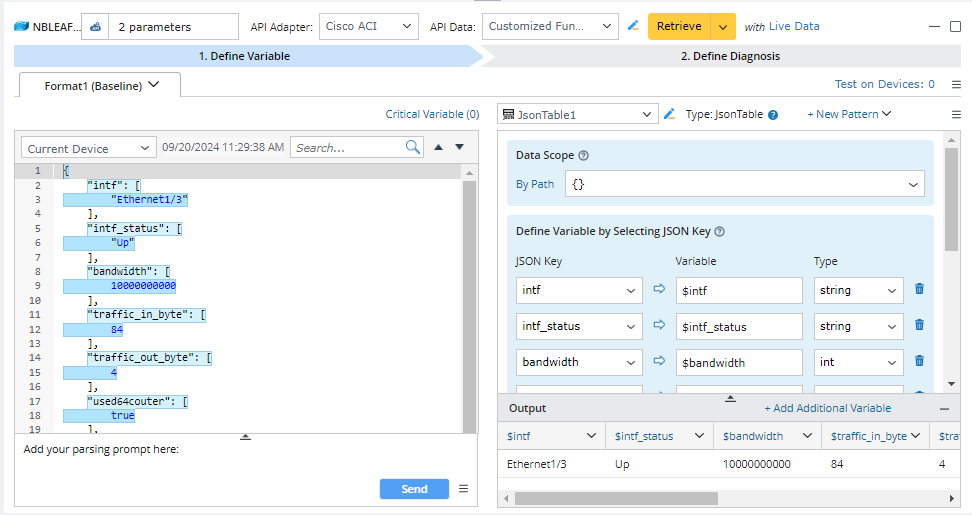The width and height of the screenshot is (972, 515).
Task: Open the API Adapter Cisco ACI dropdown
Action: tap(370, 27)
